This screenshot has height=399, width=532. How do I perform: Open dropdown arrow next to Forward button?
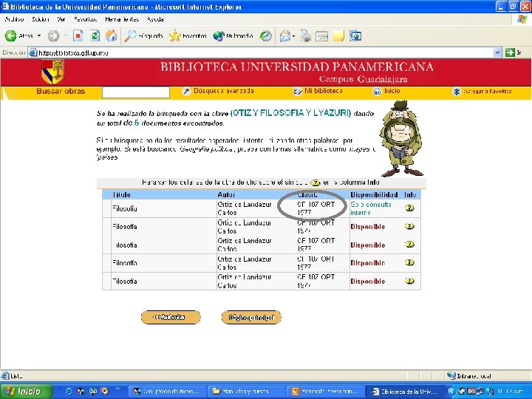coord(66,35)
